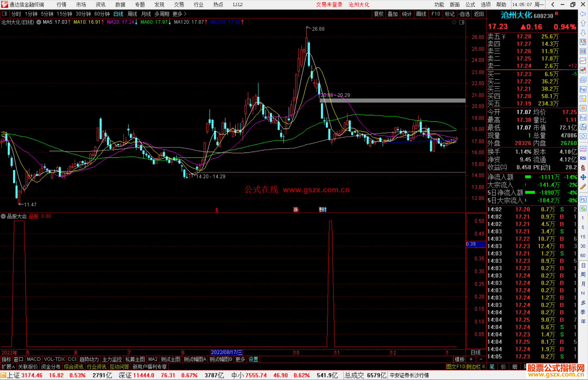
Task: Open the MA indicator dropdown next to 沧州大化(日线)
Action: pyautogui.click(x=39, y=22)
